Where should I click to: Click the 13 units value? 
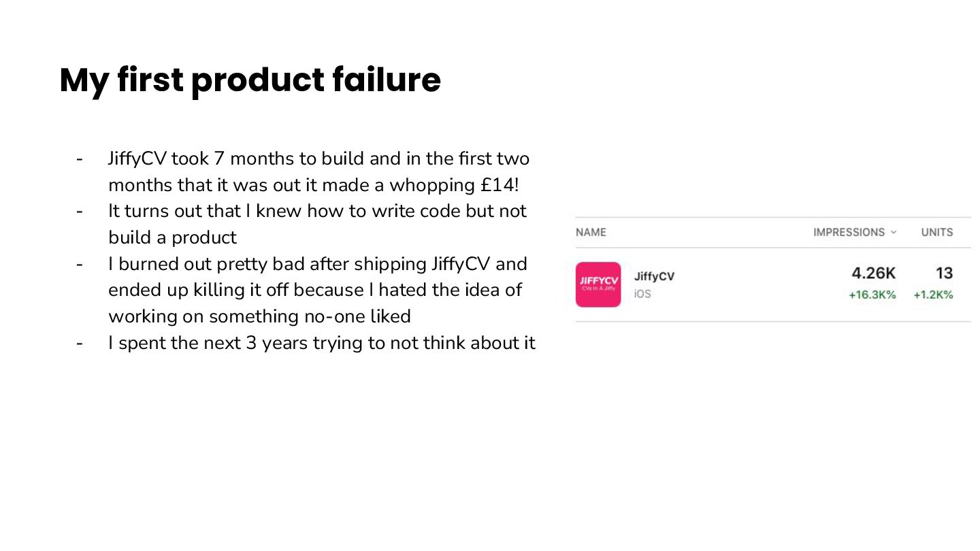944,273
